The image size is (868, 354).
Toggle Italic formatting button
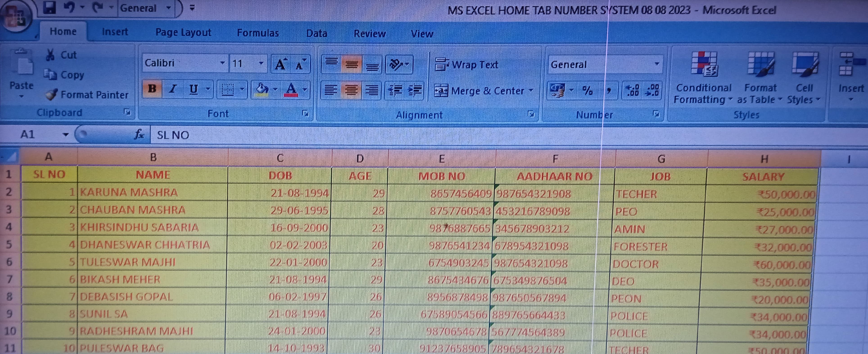click(x=173, y=89)
